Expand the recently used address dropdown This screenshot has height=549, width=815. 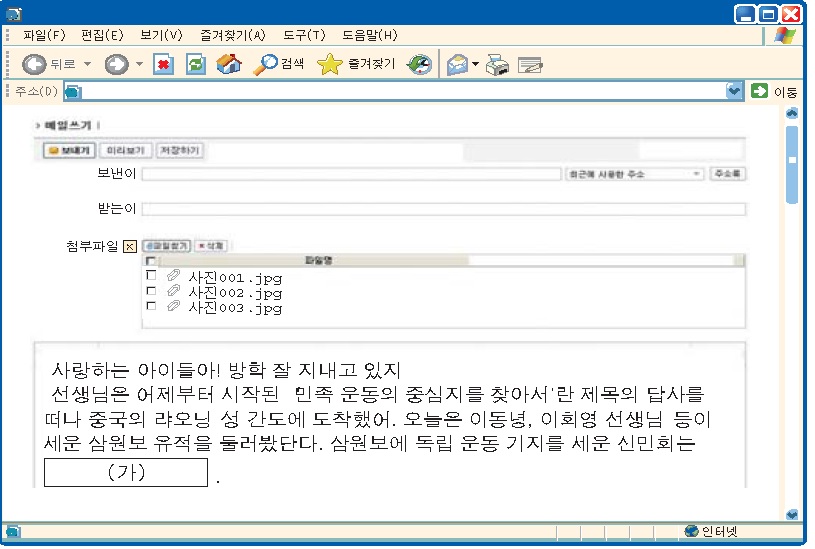coord(696,174)
